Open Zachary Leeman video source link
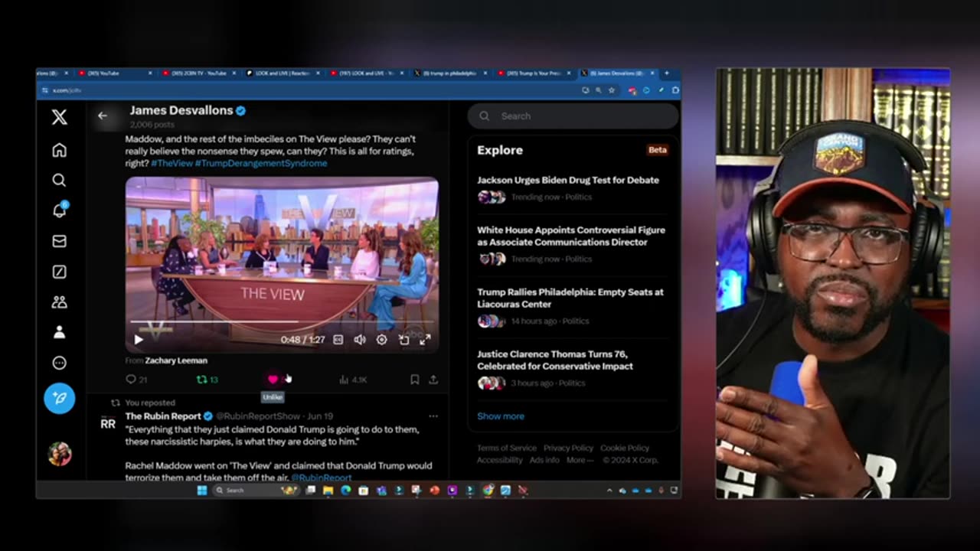Screen dimensions: 980x551 (x=176, y=360)
